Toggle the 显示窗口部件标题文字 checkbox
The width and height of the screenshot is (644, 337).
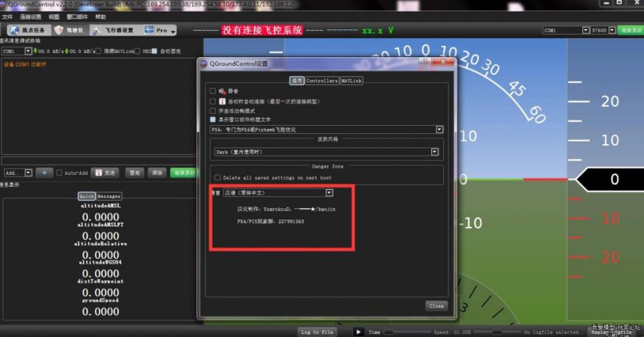213,119
